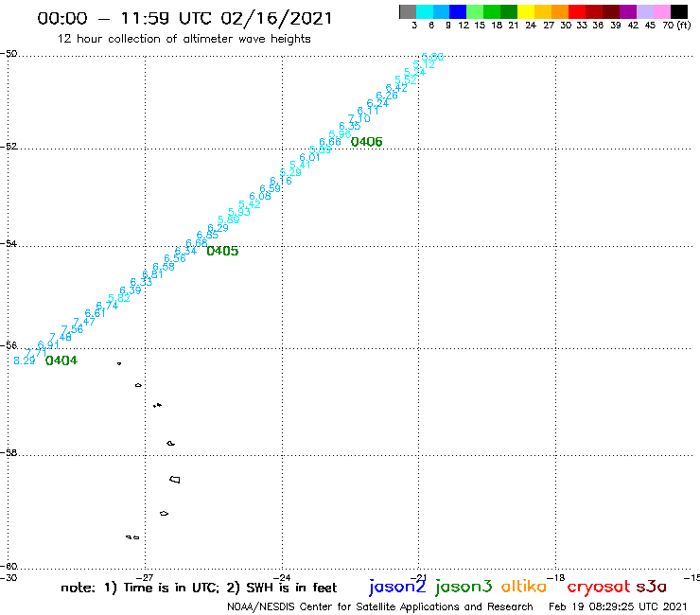Click the cyan 5.52 wave height reading
This screenshot has height=615, width=700.
406,80
